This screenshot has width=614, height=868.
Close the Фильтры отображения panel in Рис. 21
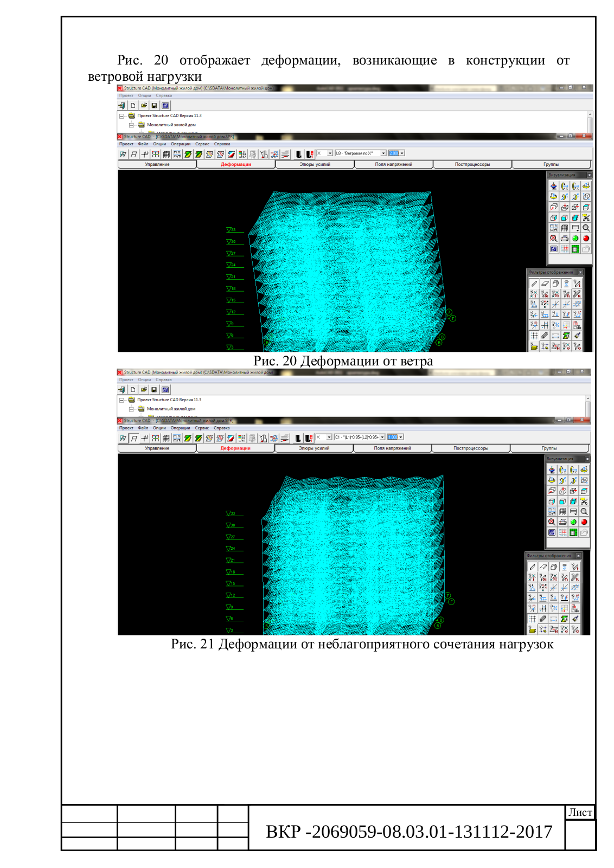(x=578, y=556)
